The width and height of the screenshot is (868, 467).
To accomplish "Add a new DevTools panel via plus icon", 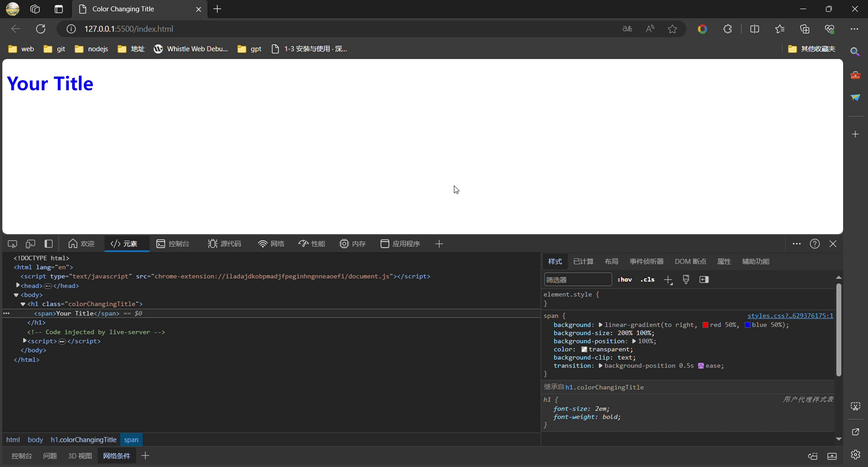I will pos(439,244).
